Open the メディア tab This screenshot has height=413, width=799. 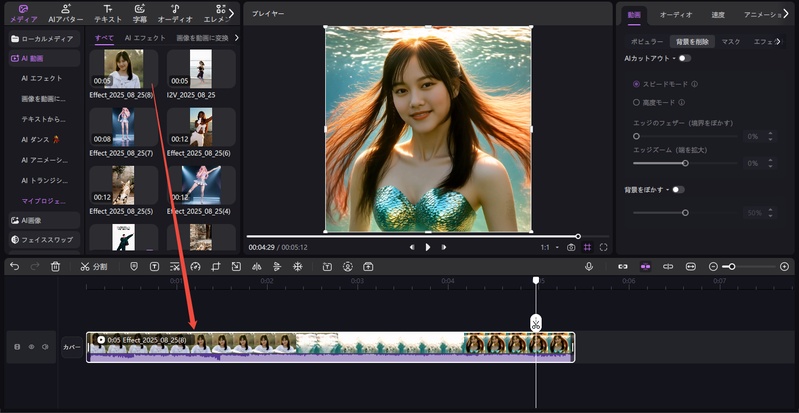23,14
